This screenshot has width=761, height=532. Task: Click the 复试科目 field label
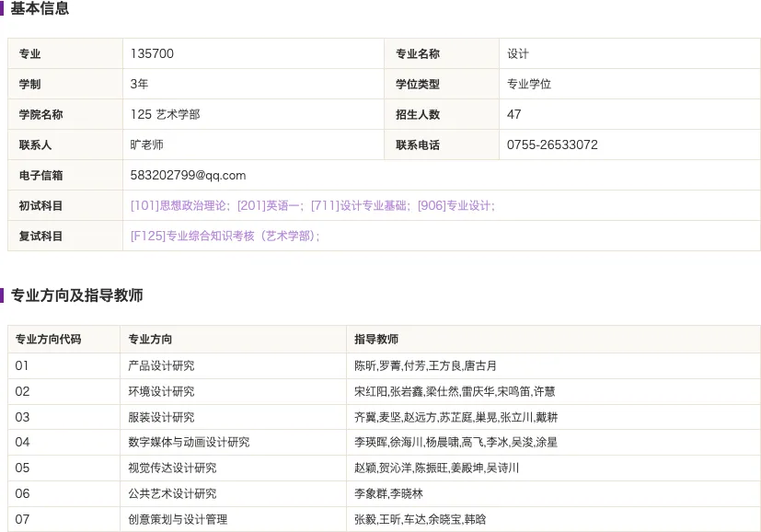click(x=40, y=237)
